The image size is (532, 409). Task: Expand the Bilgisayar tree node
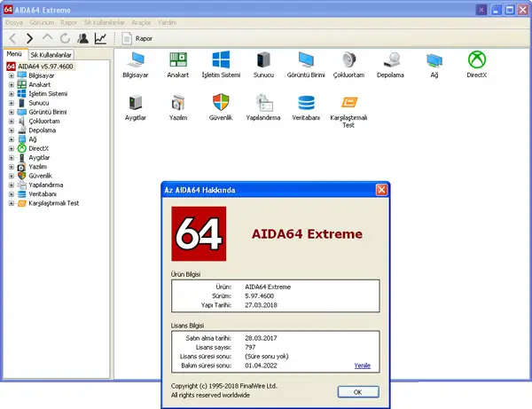[x=12, y=76]
